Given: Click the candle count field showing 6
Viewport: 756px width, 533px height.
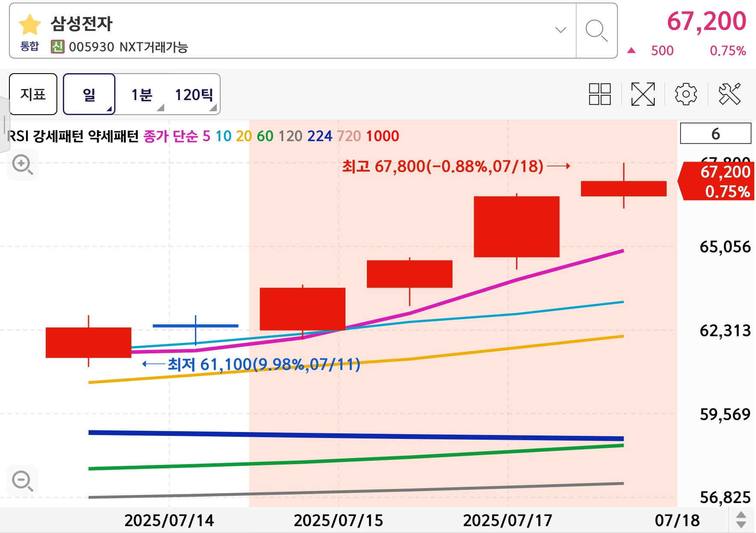Looking at the screenshot, I should (x=715, y=133).
